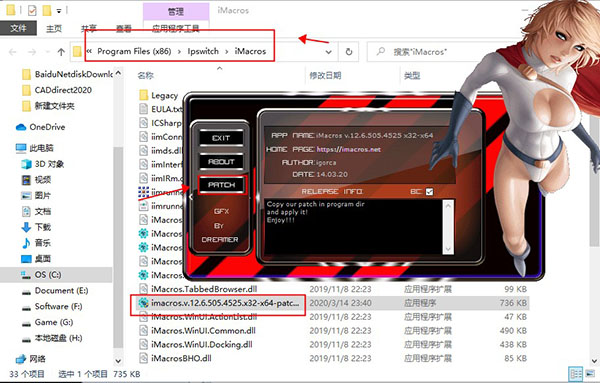Select iMacros.TabbedBrowser.dll file
The width and height of the screenshot is (600, 383).
(198, 289)
